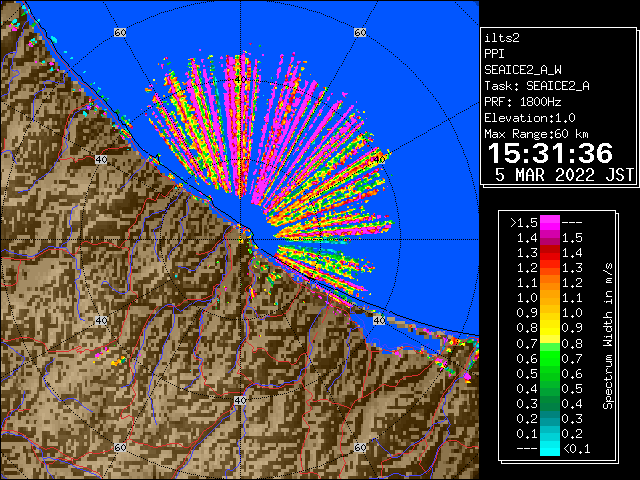
Task: Click the date "5 MAR 2022 JST"
Action: click(564, 175)
